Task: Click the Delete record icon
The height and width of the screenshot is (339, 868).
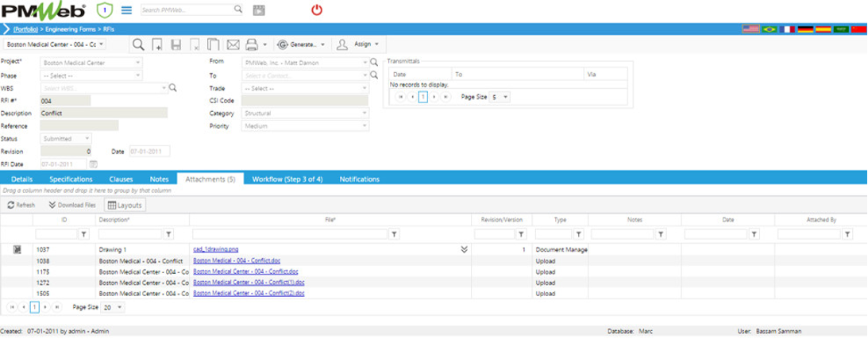Action: [x=195, y=45]
